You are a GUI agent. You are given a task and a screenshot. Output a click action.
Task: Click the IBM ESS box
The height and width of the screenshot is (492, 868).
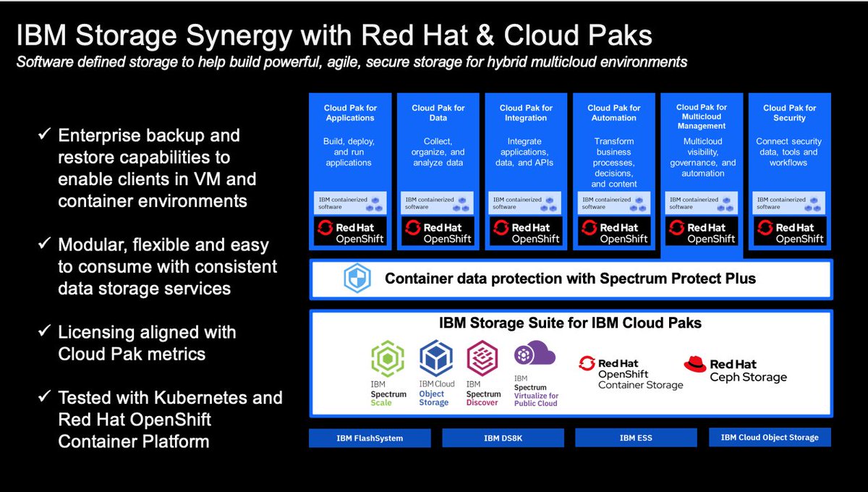636,438
